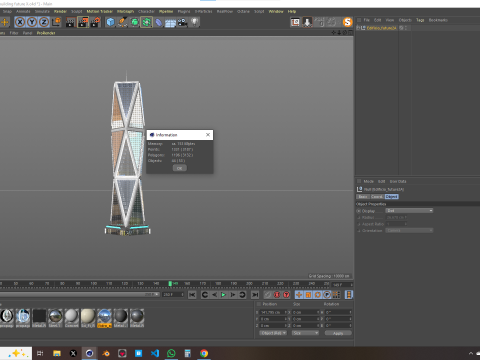Toggle Position keyframe recording icon
This screenshot has height=360, width=480.
tap(299, 295)
